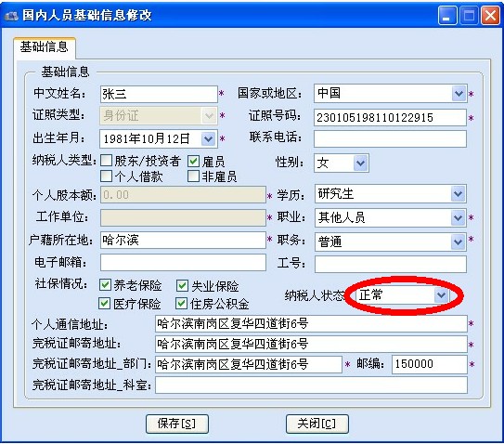The height and width of the screenshot is (444, 504).
Task: Click the 保存[S] button
Action: click(x=177, y=424)
